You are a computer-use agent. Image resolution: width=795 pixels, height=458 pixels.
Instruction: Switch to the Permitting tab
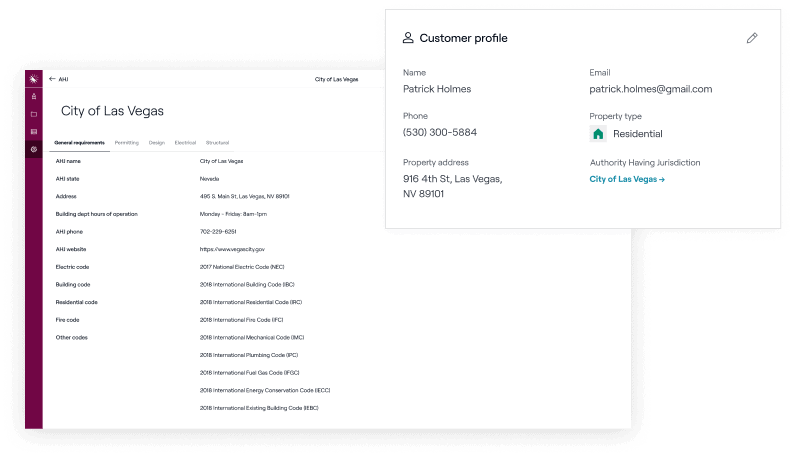pos(127,143)
